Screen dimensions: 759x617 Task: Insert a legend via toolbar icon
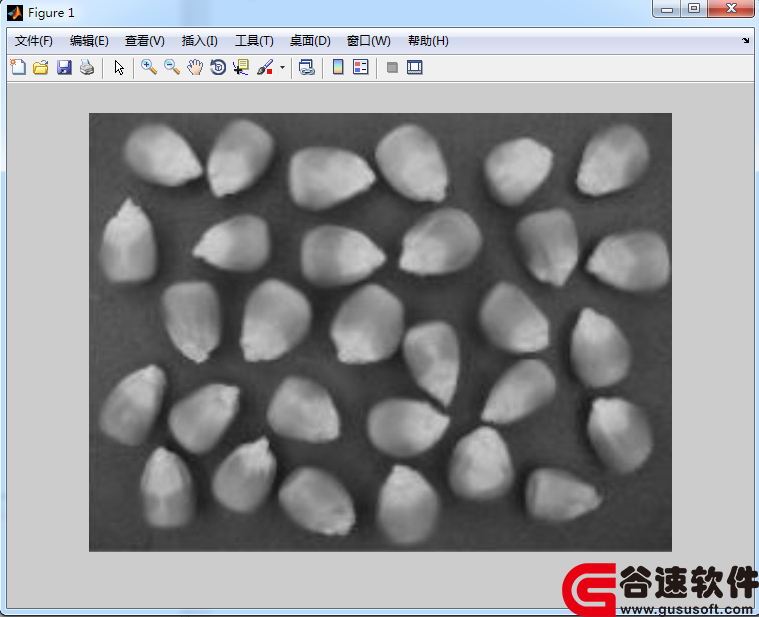[361, 67]
